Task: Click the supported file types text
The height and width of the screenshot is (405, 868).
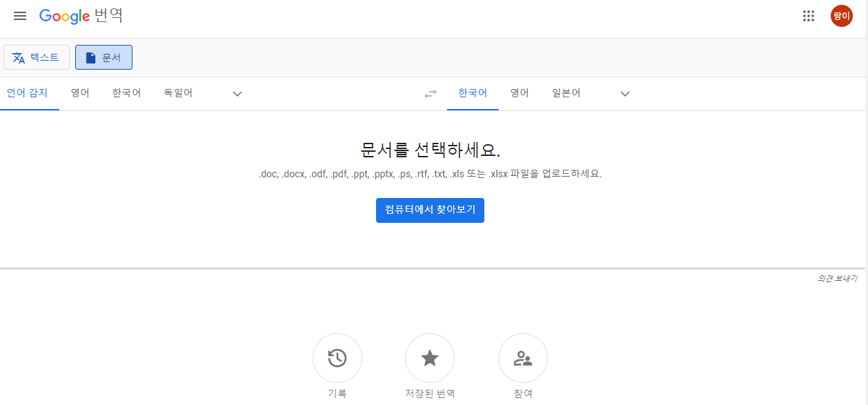Action: click(430, 175)
